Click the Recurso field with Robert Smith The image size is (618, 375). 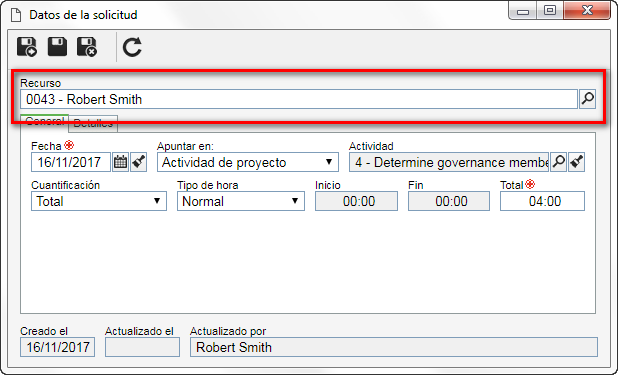coord(299,99)
